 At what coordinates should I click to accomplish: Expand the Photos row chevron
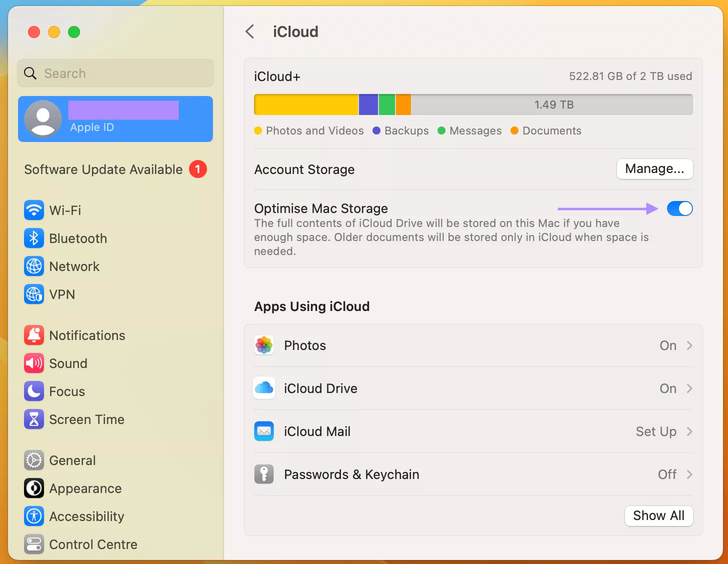pyautogui.click(x=689, y=345)
